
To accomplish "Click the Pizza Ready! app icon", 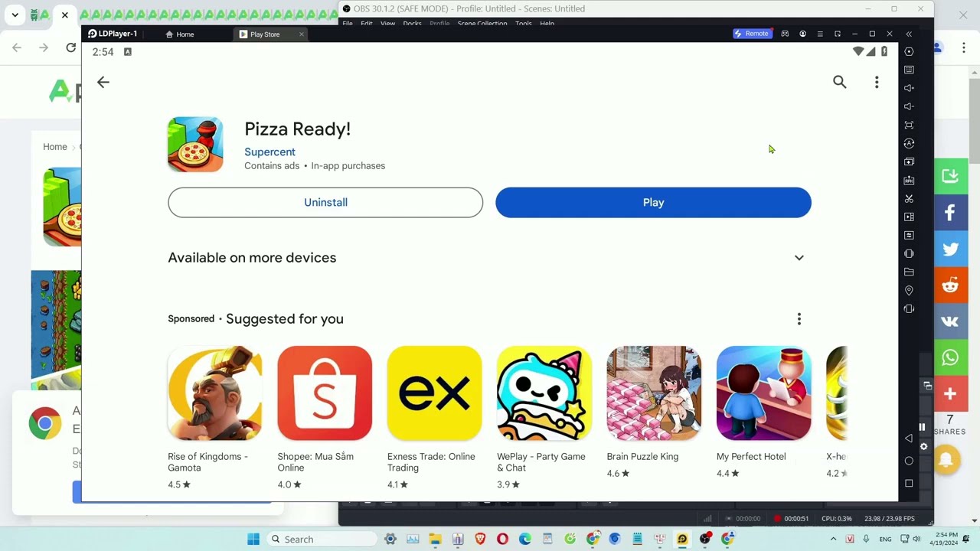I will (195, 145).
